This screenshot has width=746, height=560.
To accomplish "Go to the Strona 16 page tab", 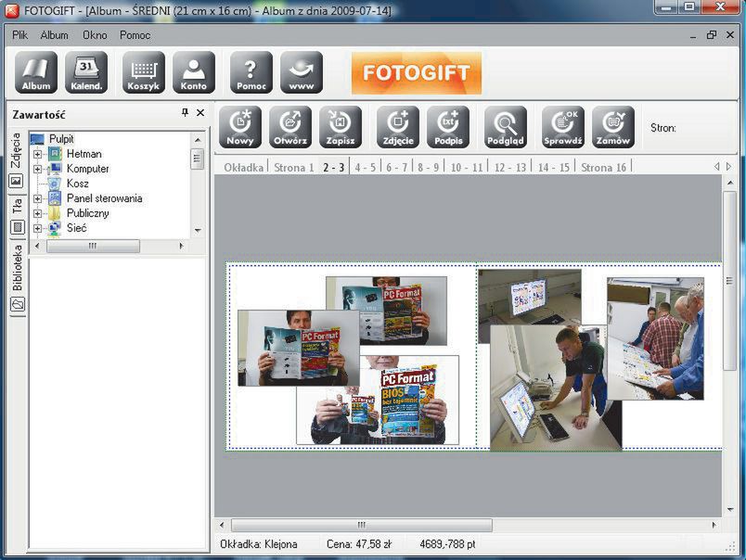I will click(x=603, y=167).
